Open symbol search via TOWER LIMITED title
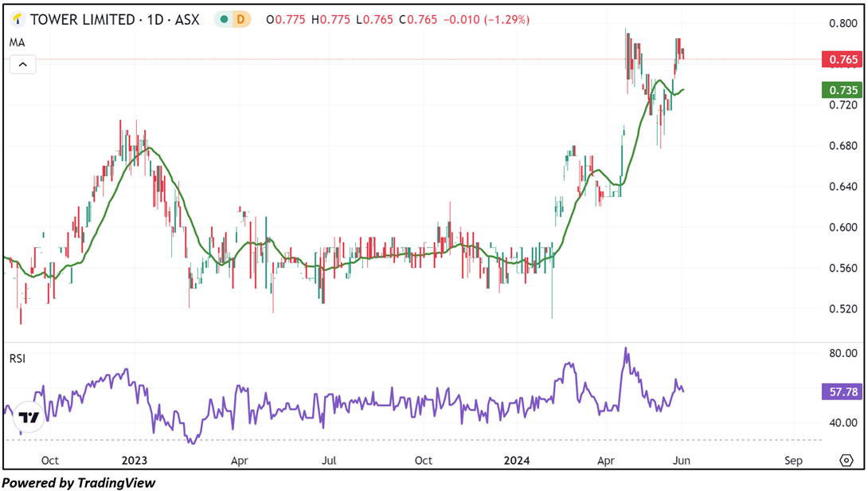Screen dimensions: 868x491 click(x=115, y=20)
